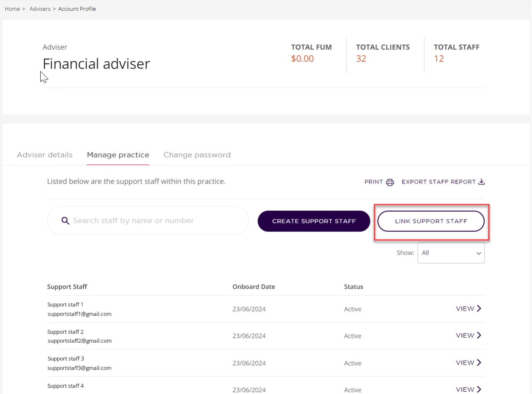Focus the search staff input field
Viewport: 532px width, 394px height.
pyautogui.click(x=148, y=221)
